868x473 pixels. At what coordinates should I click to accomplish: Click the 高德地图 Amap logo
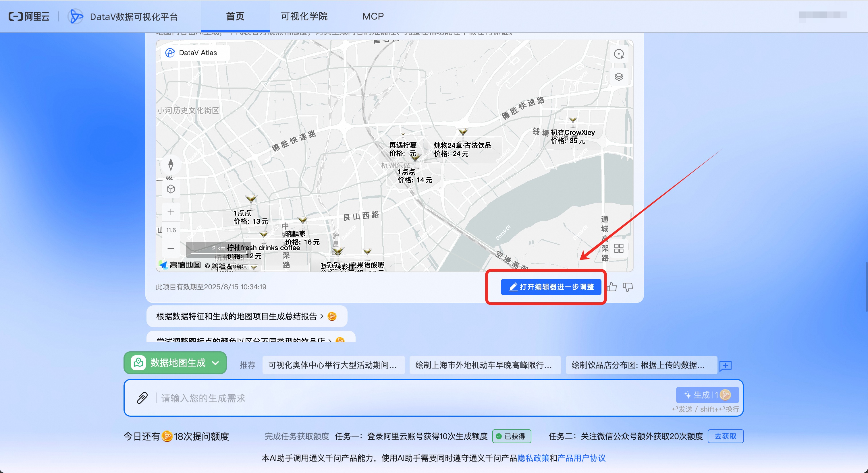pos(180,265)
